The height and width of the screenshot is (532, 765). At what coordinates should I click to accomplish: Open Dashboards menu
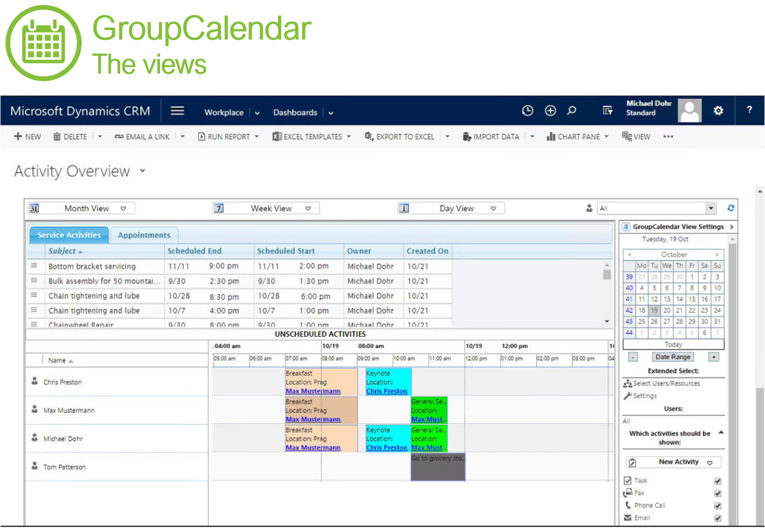pyautogui.click(x=295, y=113)
